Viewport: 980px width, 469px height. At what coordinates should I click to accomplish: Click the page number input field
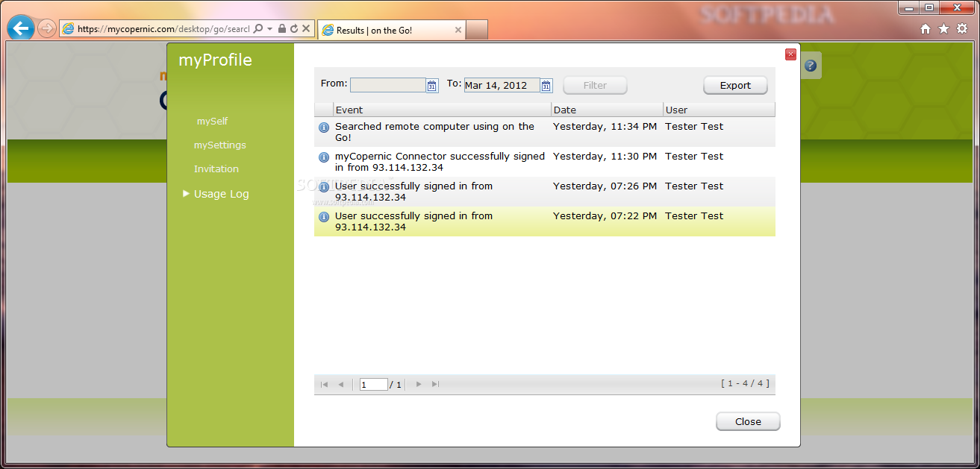pos(374,384)
